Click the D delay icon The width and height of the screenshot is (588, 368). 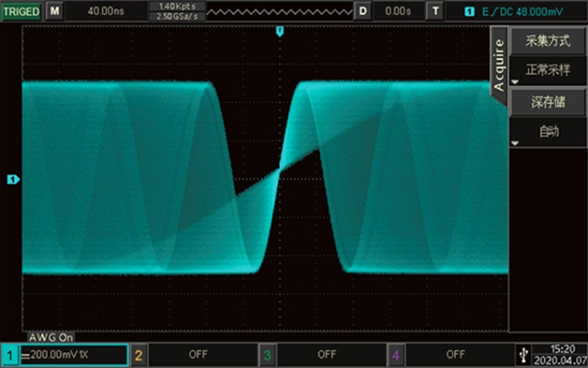363,11
